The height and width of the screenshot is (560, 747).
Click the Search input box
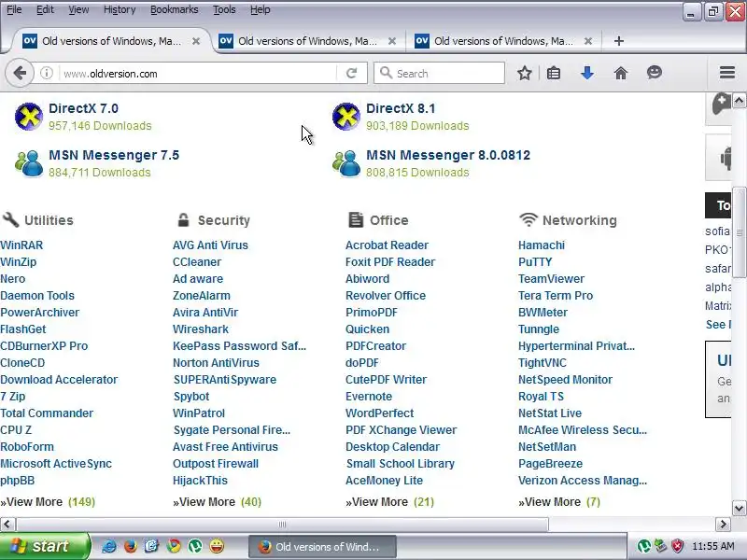tap(439, 74)
